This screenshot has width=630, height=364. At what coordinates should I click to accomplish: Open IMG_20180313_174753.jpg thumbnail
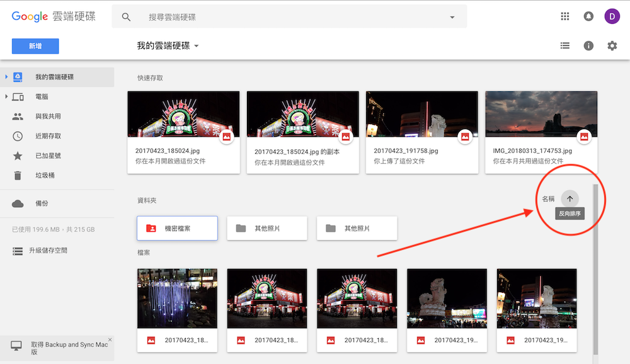click(x=541, y=113)
